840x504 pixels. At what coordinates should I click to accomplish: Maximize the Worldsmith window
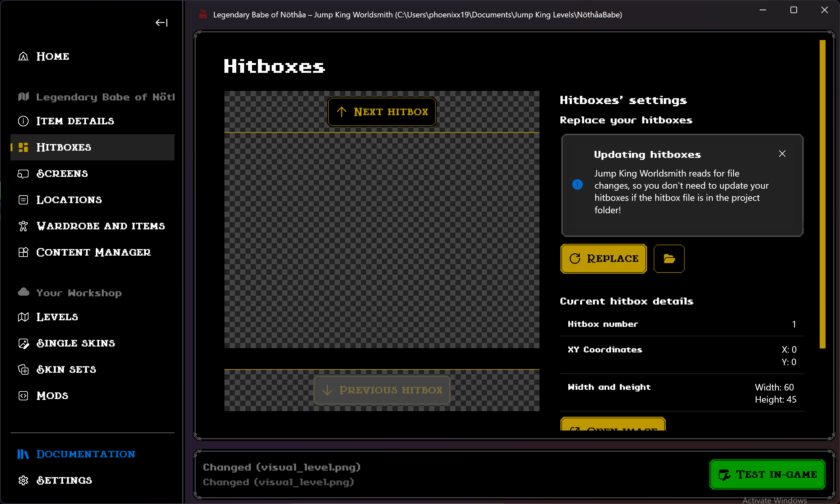tap(793, 10)
